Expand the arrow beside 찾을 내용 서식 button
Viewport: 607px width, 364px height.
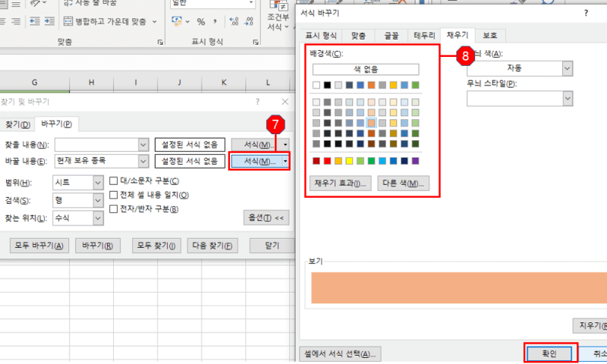coord(285,145)
